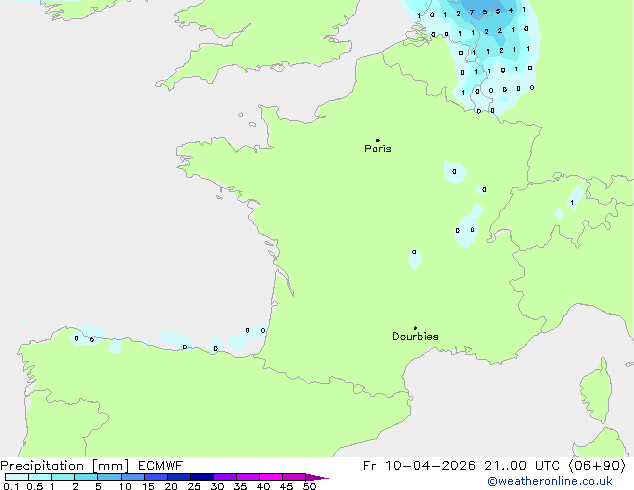Click the Dourbies location dot marker
The height and width of the screenshot is (490, 634).
tap(415, 328)
